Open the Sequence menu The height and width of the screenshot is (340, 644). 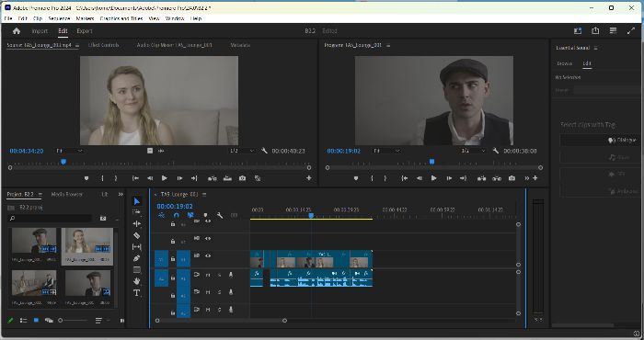pyautogui.click(x=59, y=19)
